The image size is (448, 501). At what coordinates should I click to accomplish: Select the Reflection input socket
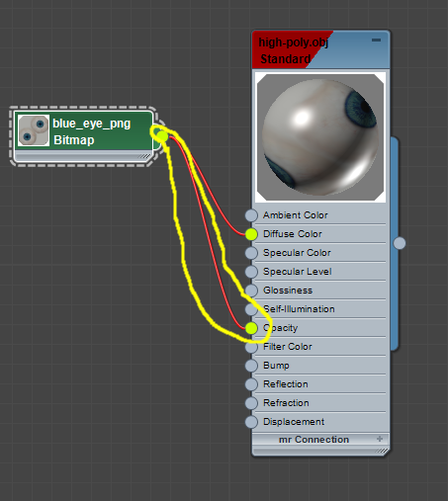pos(251,384)
